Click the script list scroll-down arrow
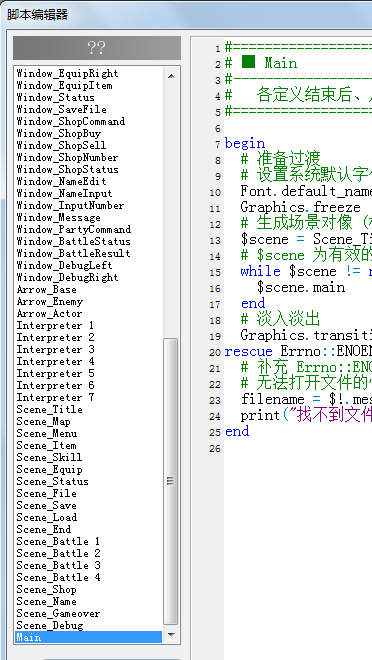The width and height of the screenshot is (372, 660). (171, 635)
